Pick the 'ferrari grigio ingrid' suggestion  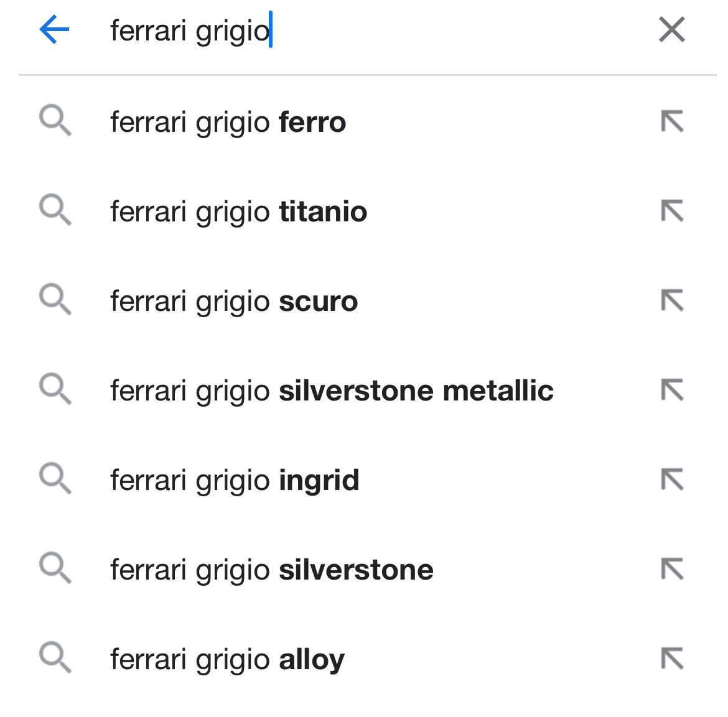pos(235,480)
